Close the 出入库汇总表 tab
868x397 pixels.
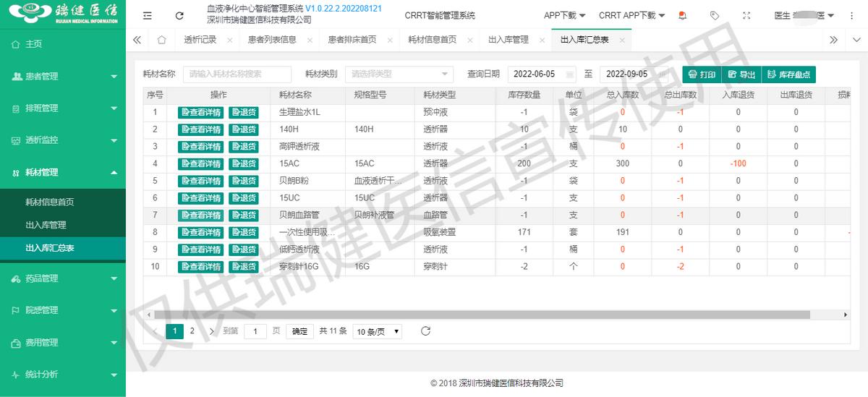pyautogui.click(x=622, y=40)
